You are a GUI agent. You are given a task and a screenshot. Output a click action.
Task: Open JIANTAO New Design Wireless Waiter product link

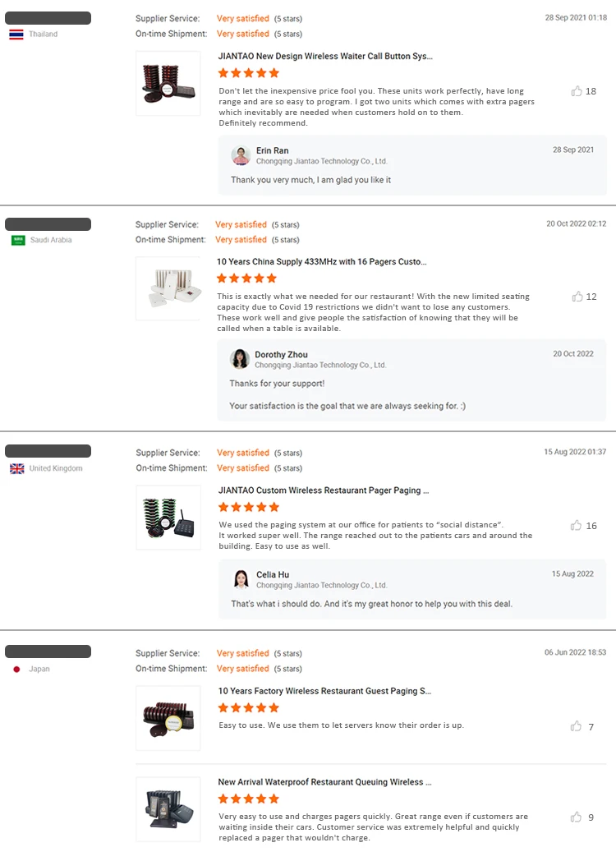(x=324, y=57)
